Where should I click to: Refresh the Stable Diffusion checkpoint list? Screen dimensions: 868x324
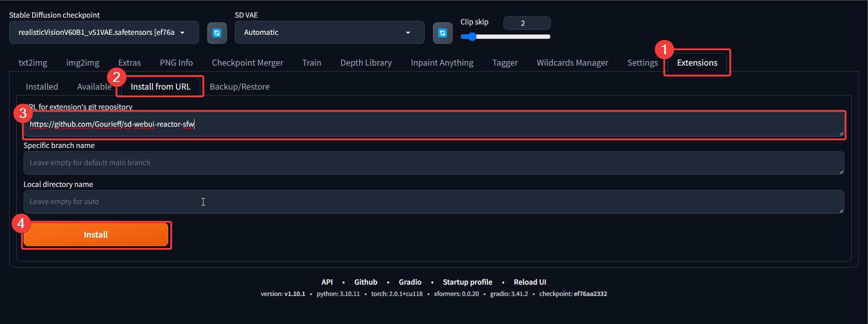click(x=217, y=33)
